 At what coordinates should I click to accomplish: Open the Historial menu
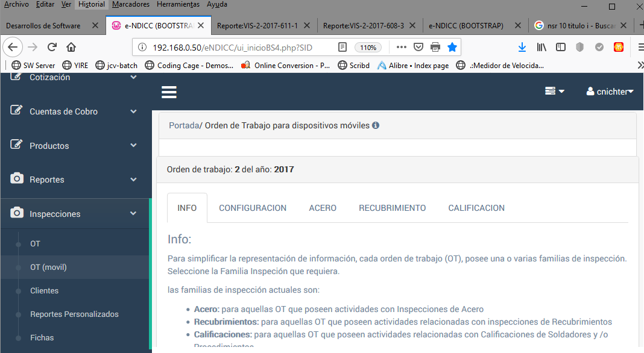tap(92, 4)
